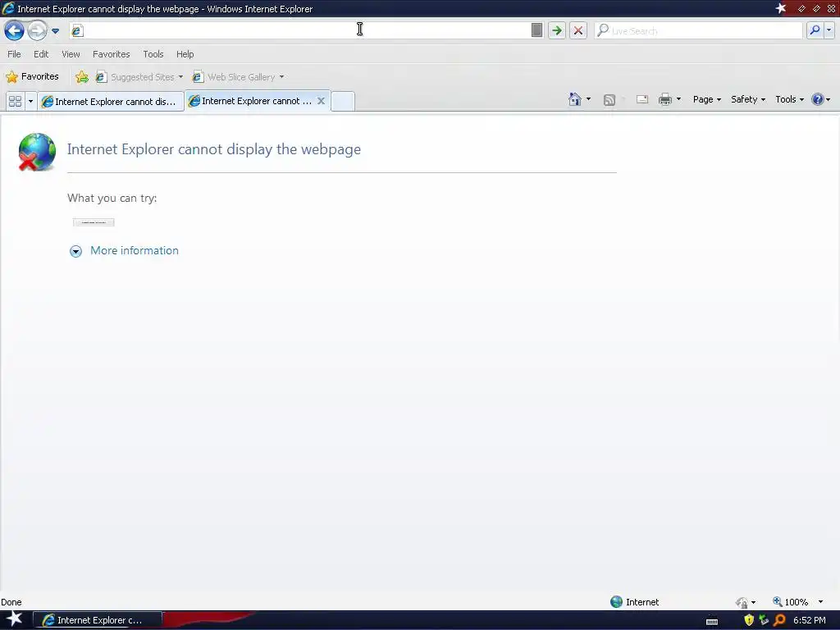This screenshot has width=840, height=630.
Task: Click the 100% zoom level button
Action: (790, 602)
